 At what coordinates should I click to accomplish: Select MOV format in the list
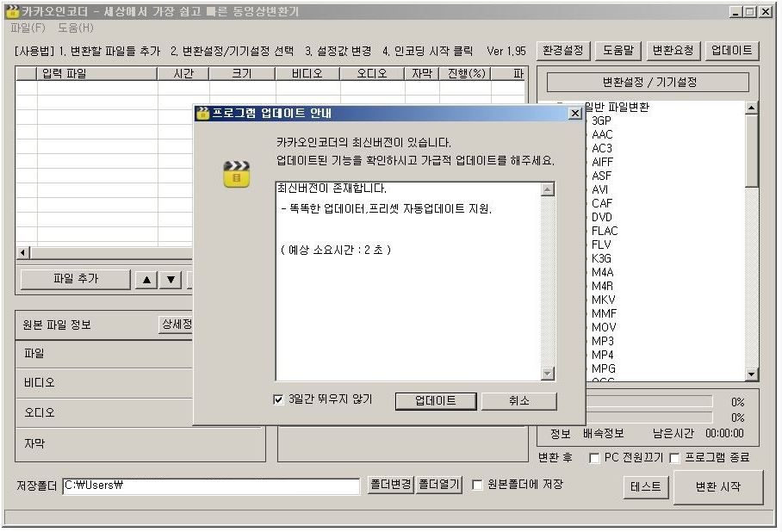(x=604, y=328)
